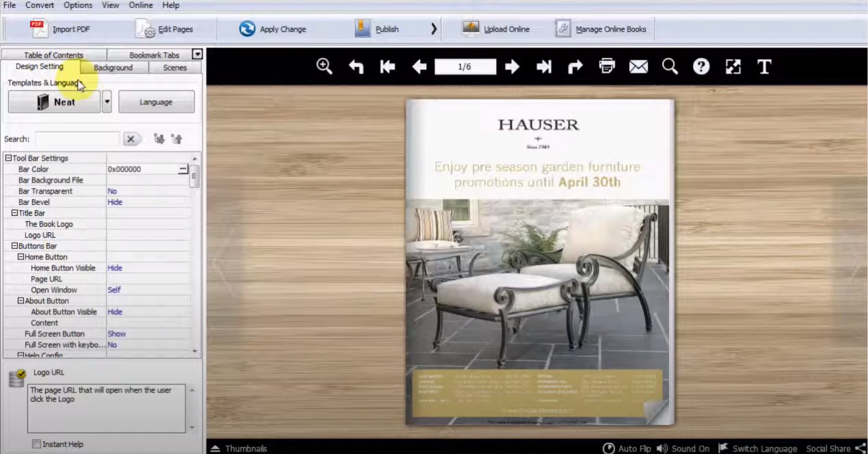Open Manage Online Books
The width and height of the screenshot is (868, 454).
pos(601,29)
